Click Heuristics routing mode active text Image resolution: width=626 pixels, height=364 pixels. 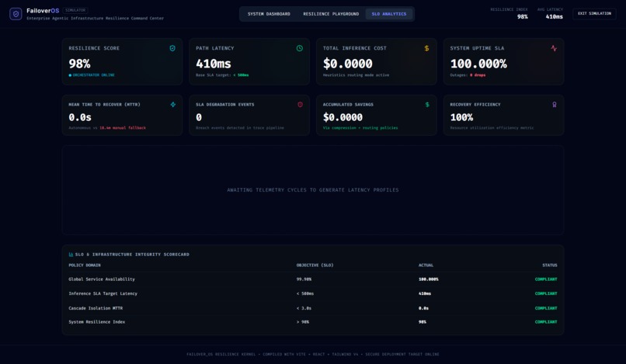(356, 75)
